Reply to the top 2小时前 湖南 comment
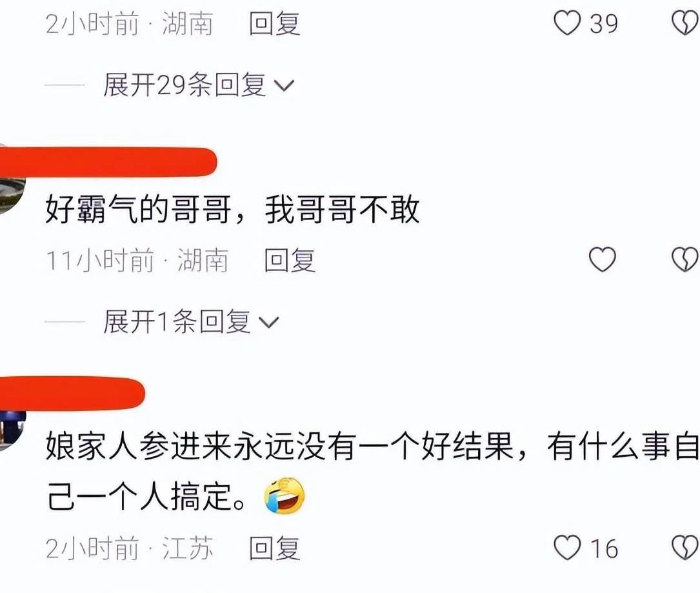Viewport: 700px width, 593px height. point(274,23)
